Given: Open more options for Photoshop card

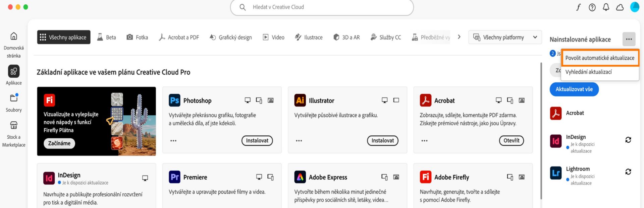Looking at the screenshot, I should [x=173, y=141].
